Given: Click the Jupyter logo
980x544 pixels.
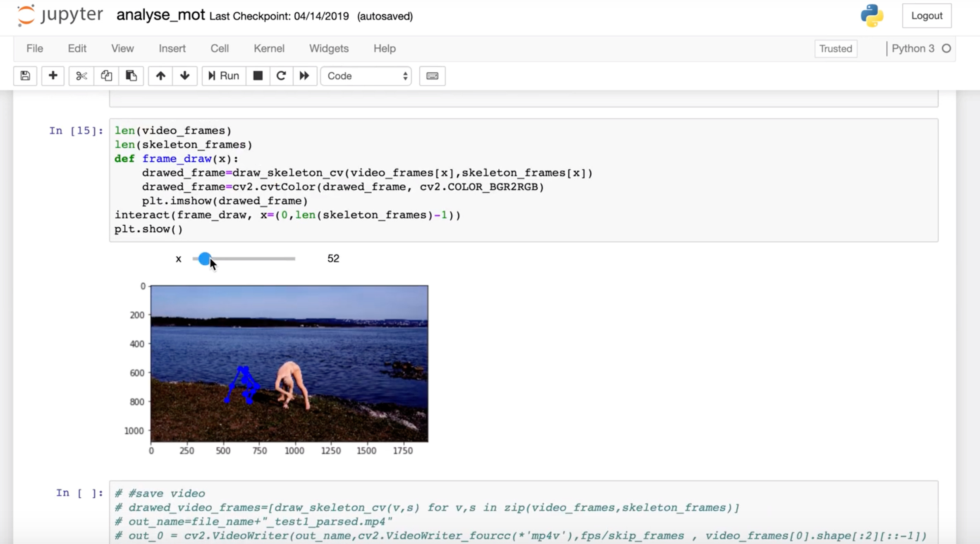Looking at the screenshot, I should (x=60, y=15).
